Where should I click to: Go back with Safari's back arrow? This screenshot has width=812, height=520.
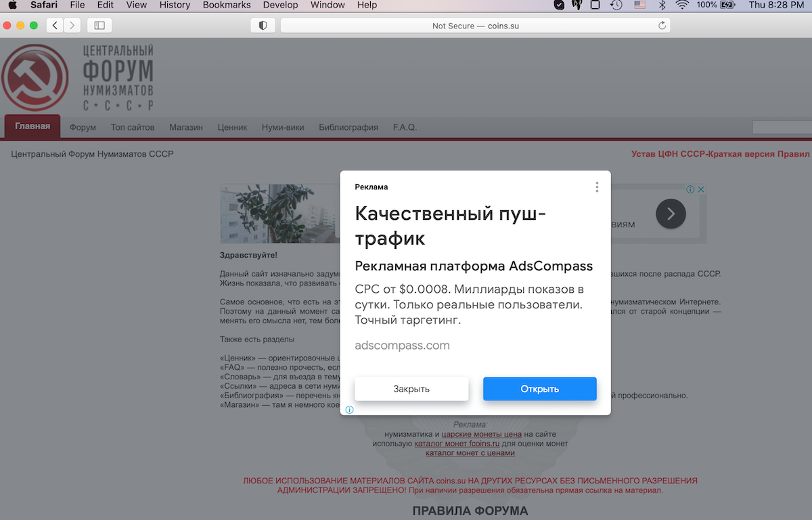click(55, 26)
